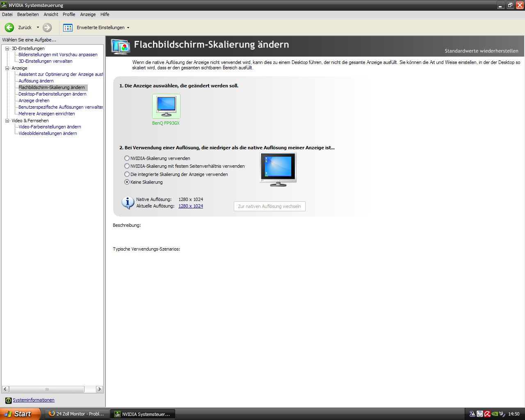This screenshot has width=525, height=420.
Task: Open Benutzerspezifische Auflösungen verwalten
Action: tap(61, 107)
